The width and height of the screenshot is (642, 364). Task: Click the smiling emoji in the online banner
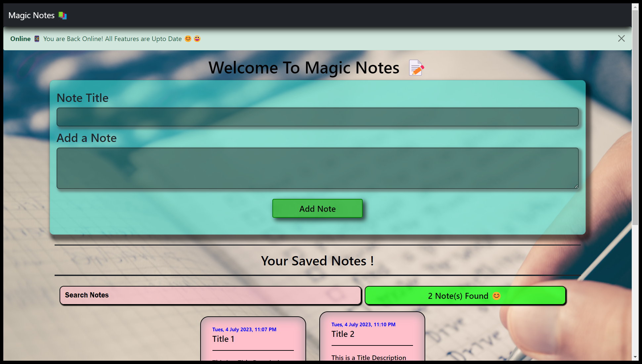coord(196,39)
